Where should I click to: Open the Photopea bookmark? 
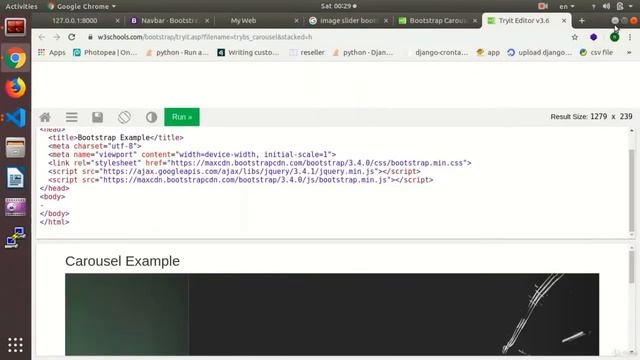(105, 53)
